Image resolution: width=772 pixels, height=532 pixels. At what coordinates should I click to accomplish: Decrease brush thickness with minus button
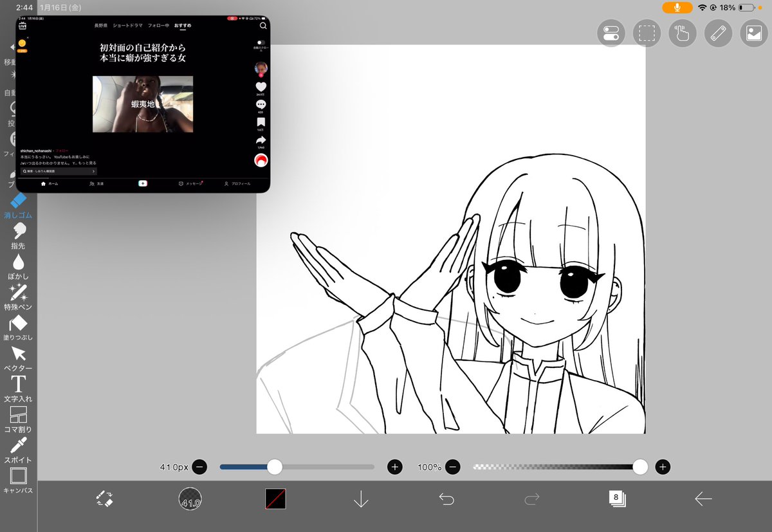199,467
